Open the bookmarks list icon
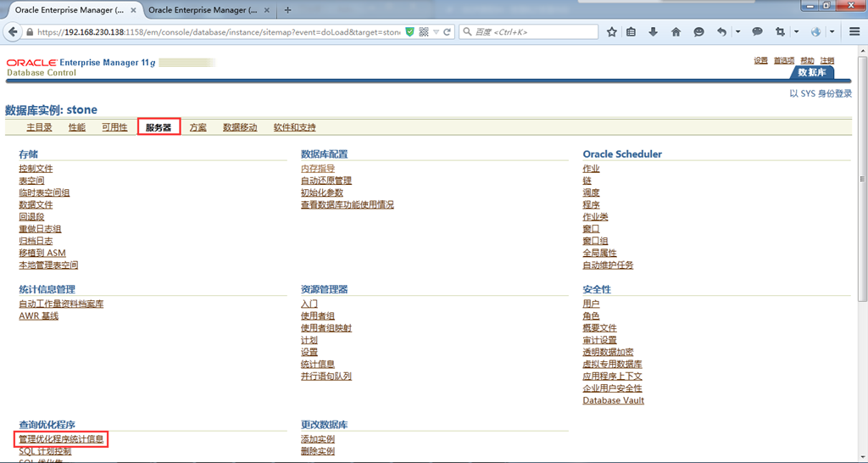The width and height of the screenshot is (868, 463). click(632, 32)
